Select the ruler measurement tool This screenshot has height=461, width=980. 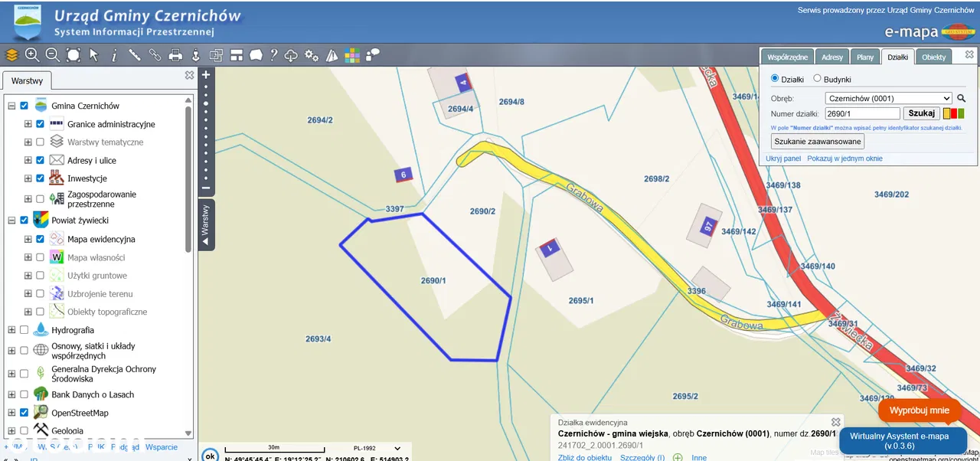pyautogui.click(x=135, y=54)
